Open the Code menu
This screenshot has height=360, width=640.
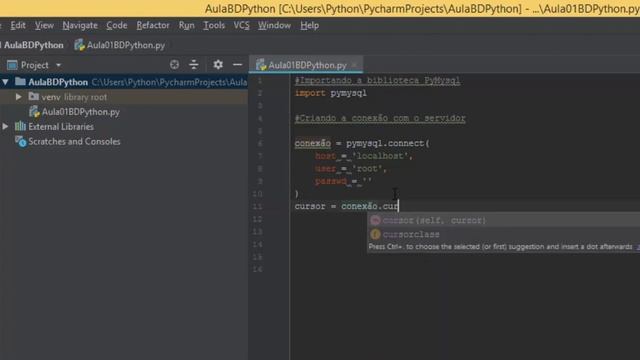coord(117,25)
